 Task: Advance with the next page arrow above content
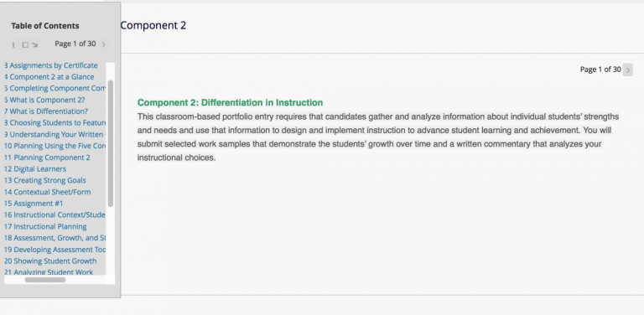click(x=627, y=70)
